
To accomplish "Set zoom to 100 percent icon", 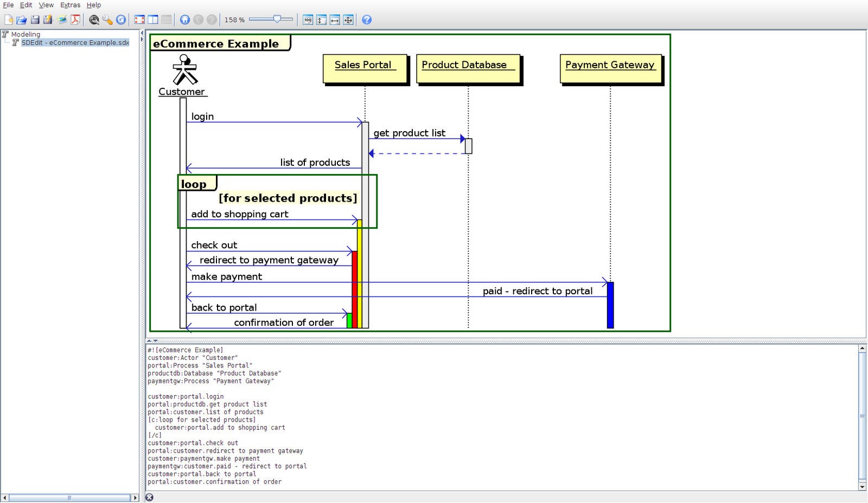I will tap(308, 20).
